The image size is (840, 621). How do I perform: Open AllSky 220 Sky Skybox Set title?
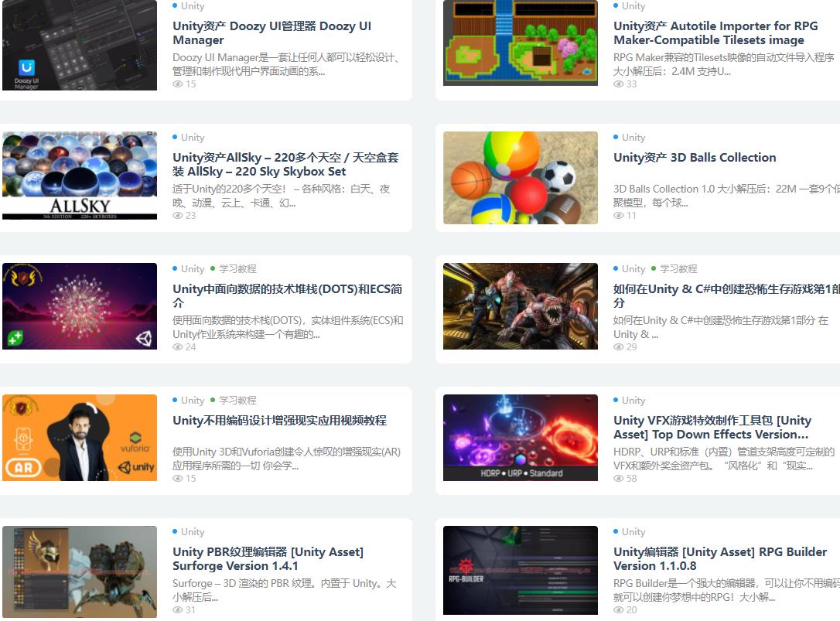(x=285, y=164)
